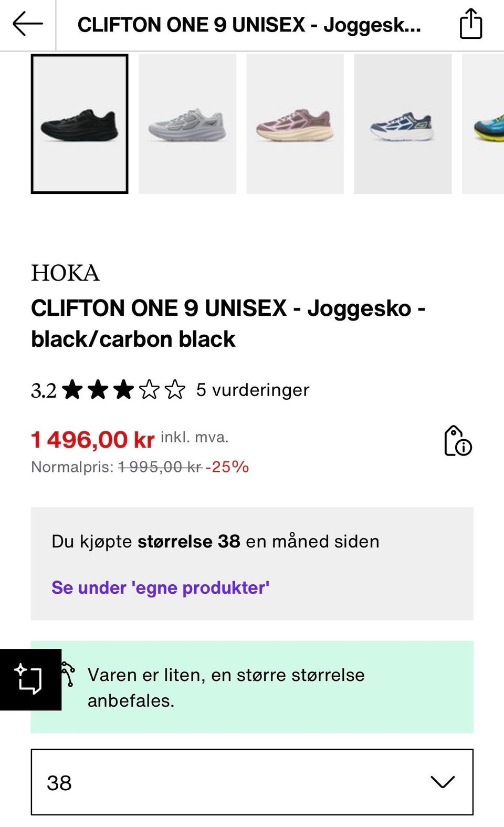504x827 pixels.
Task: Open the black floating feedback widget
Action: tap(30, 679)
